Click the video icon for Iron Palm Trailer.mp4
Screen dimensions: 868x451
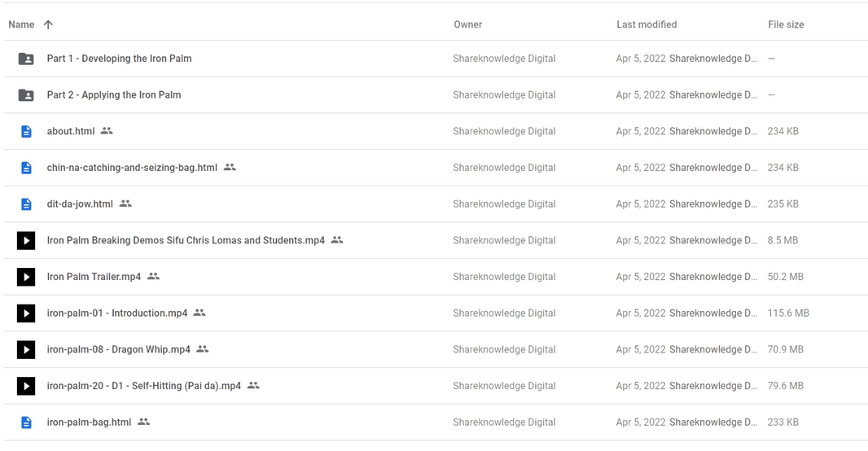tap(26, 277)
